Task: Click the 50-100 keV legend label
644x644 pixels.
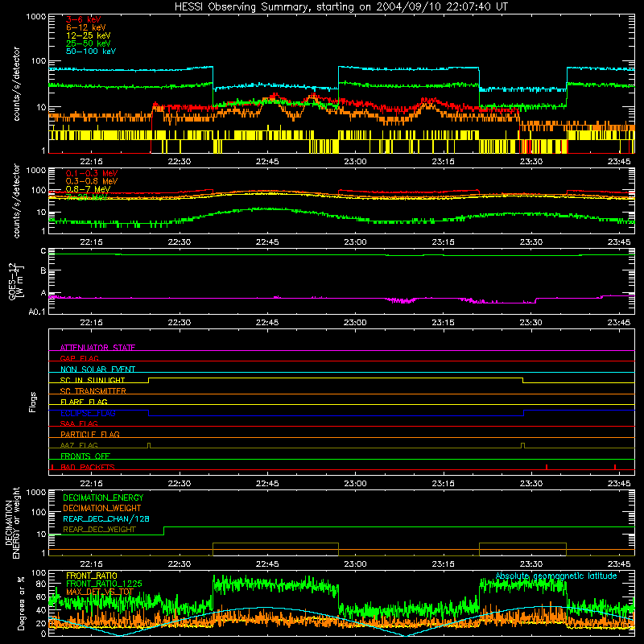Action: [90, 52]
